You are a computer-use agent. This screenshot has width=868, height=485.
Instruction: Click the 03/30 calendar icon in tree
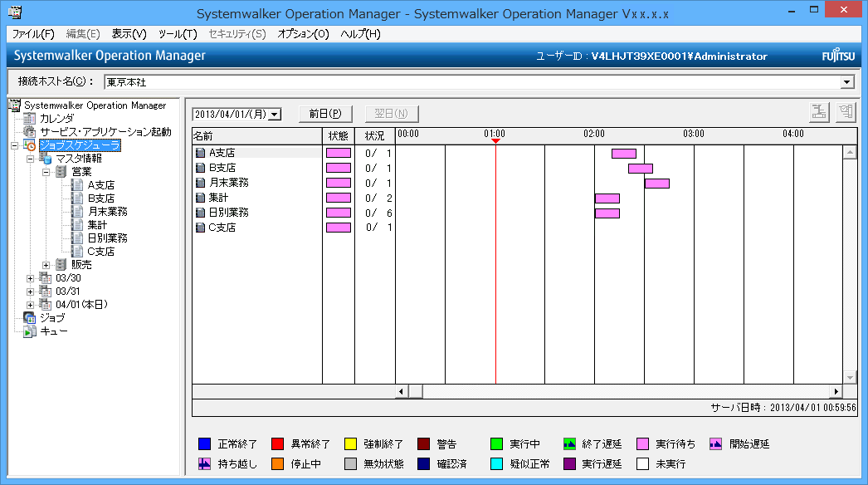click(x=46, y=278)
